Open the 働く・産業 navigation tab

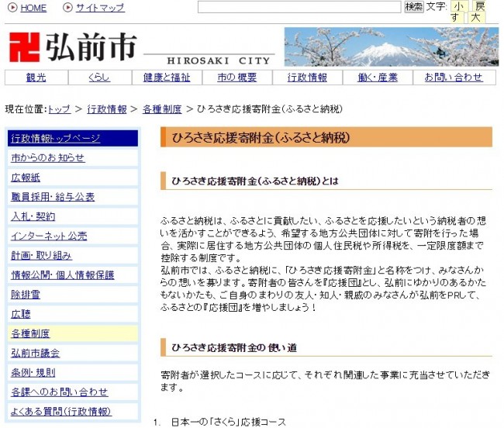[378, 78]
